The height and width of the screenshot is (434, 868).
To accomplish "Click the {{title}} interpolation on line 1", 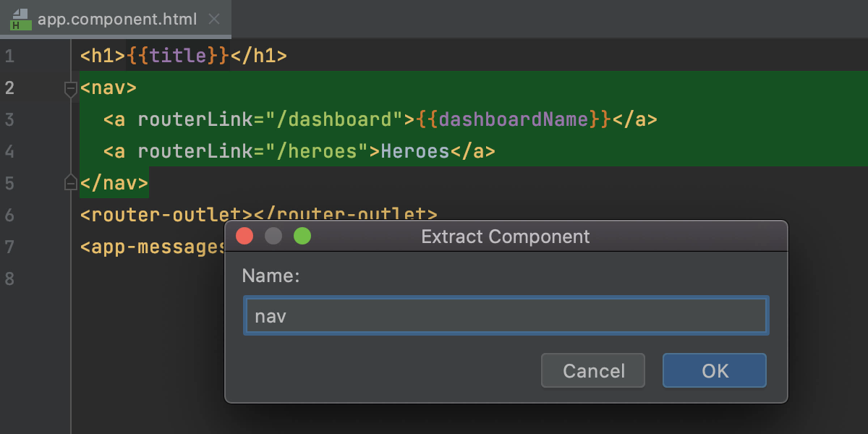I will (178, 56).
